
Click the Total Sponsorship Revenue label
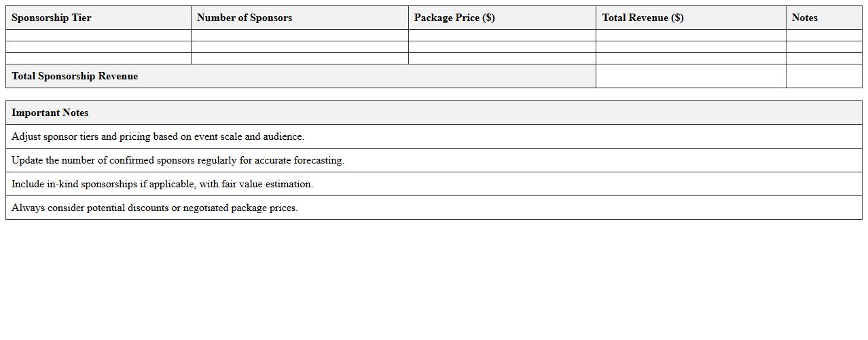(75, 76)
